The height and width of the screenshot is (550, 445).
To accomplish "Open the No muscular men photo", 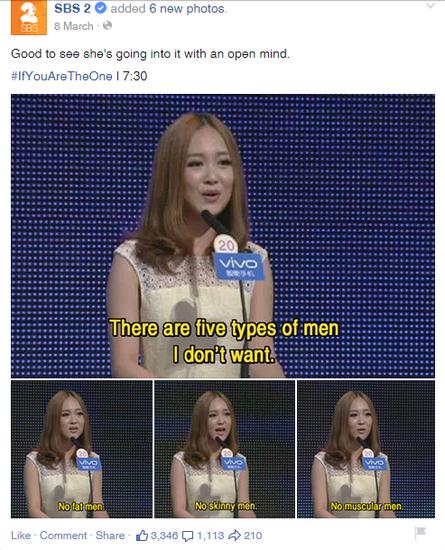I will click(x=366, y=449).
